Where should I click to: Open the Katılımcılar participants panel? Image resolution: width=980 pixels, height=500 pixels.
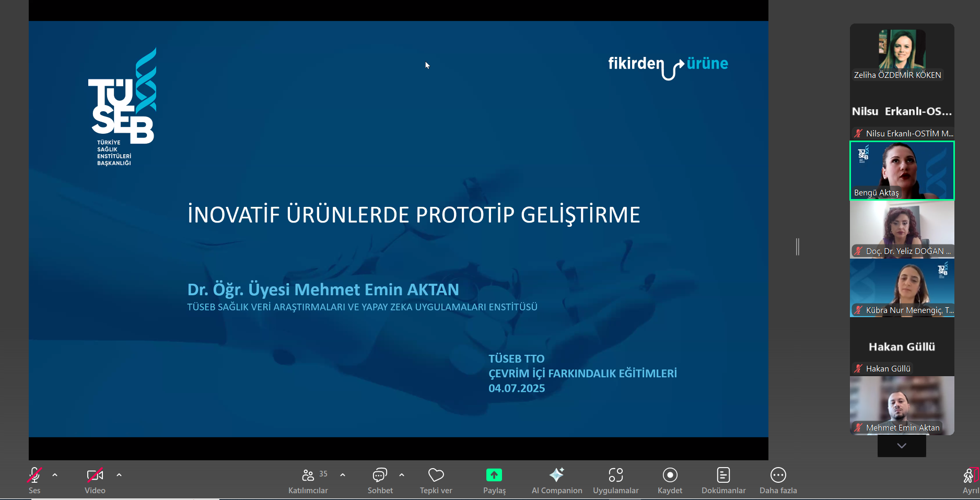pyautogui.click(x=308, y=480)
